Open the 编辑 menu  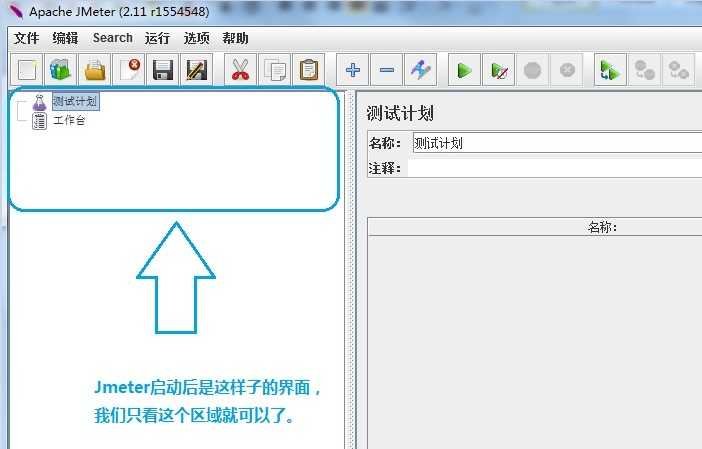pos(65,38)
